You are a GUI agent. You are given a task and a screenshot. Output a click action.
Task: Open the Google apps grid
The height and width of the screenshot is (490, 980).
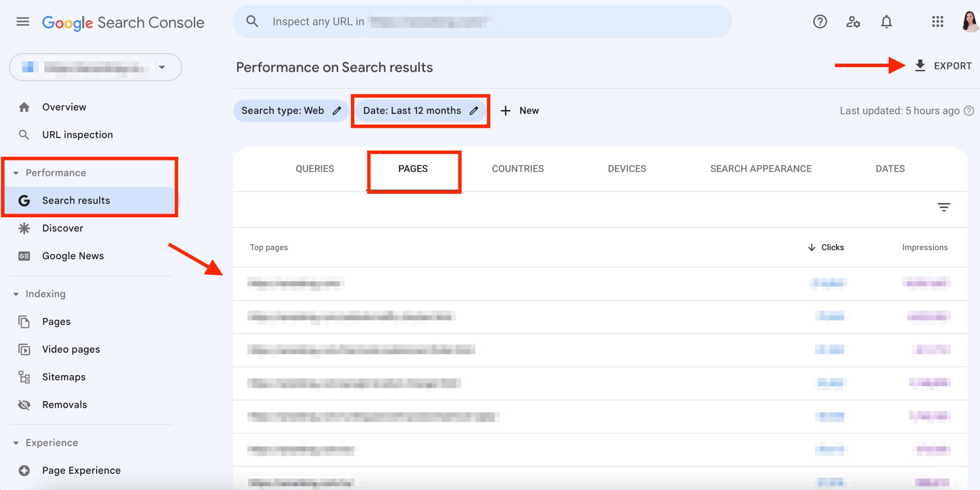coord(938,22)
